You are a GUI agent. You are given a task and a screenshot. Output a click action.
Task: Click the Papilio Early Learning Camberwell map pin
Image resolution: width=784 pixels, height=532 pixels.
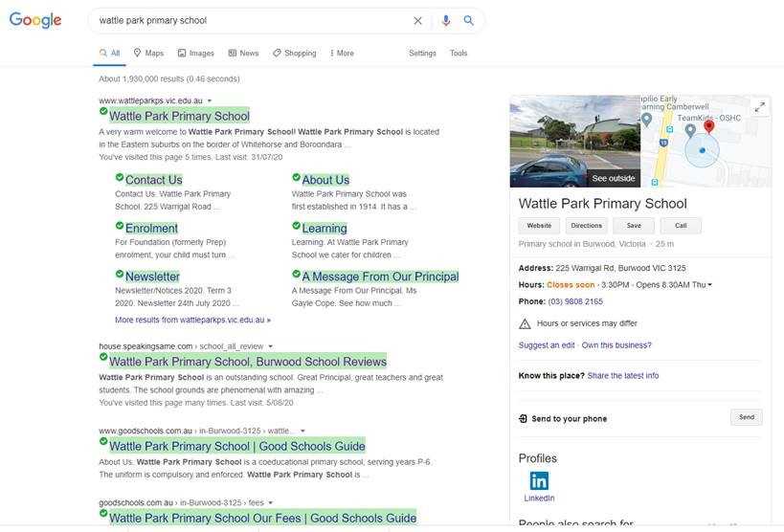click(646, 119)
